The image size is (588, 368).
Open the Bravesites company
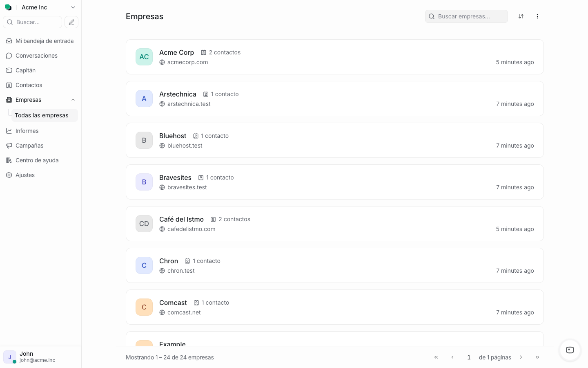coord(335,182)
